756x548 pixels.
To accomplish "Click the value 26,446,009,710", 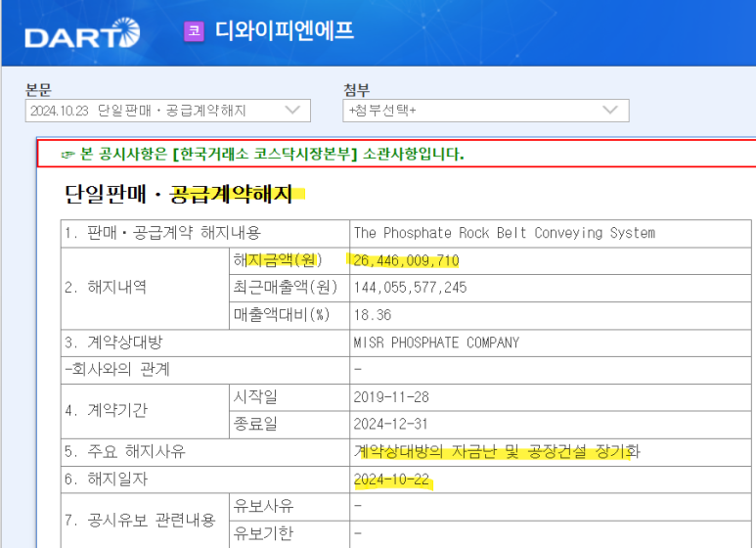I will (406, 260).
